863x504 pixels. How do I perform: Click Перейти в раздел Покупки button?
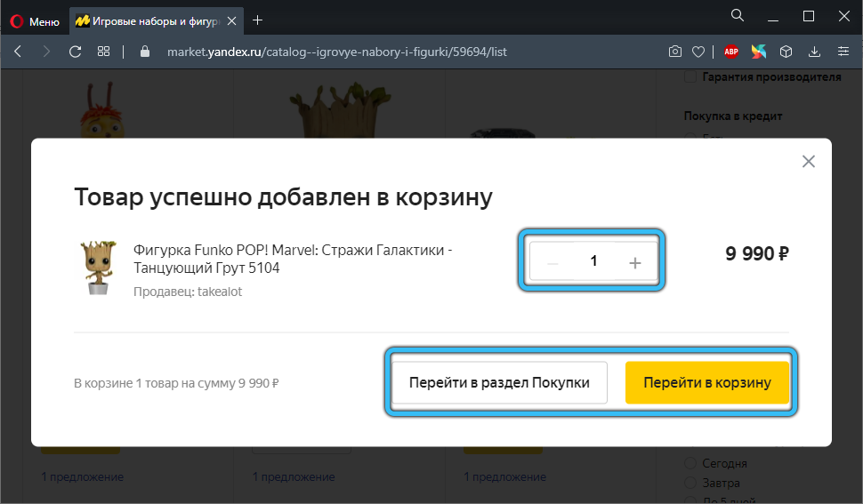click(x=499, y=382)
